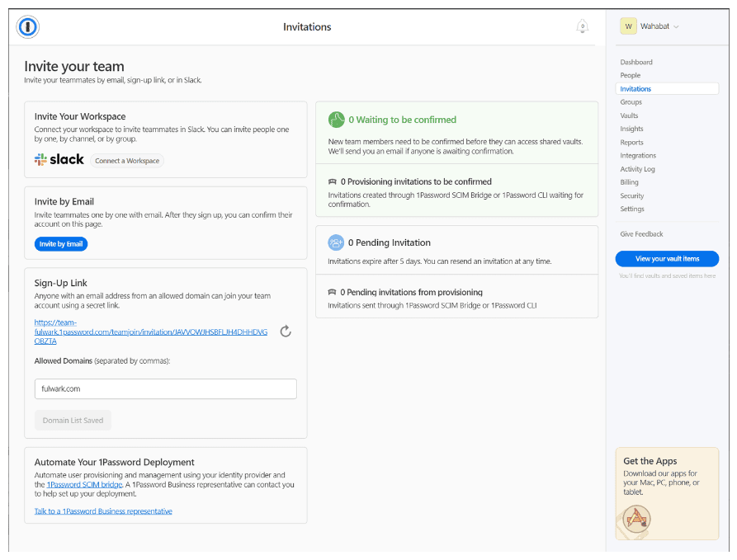Regenerate the sign-up link with refresh icon
Image resolution: width=737 pixels, height=560 pixels.
[x=286, y=332]
